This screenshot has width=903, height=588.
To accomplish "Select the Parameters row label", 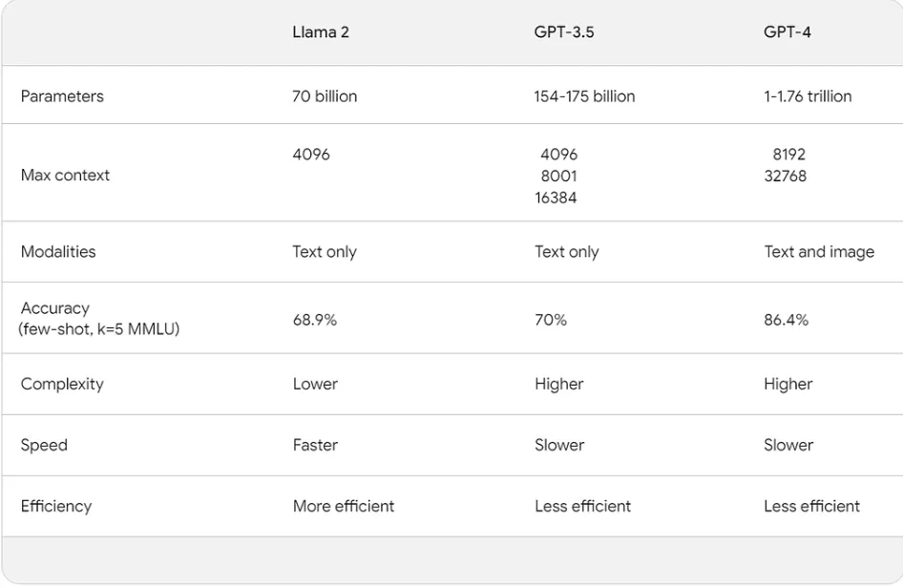I will point(62,96).
